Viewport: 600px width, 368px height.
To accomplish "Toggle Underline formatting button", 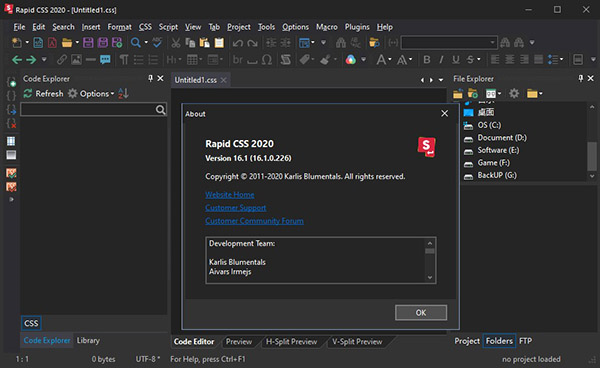I will [x=456, y=60].
